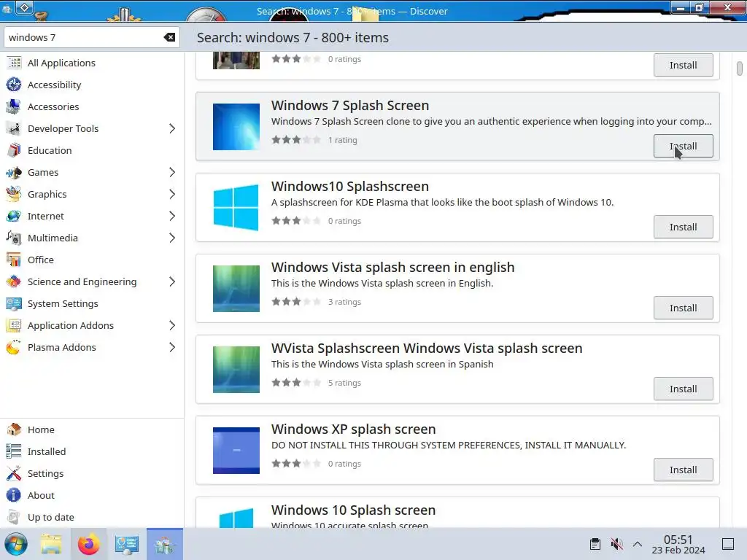Viewport: 747px width, 560px height.
Task: Install Windows Vista splash screen in english
Action: coord(683,308)
